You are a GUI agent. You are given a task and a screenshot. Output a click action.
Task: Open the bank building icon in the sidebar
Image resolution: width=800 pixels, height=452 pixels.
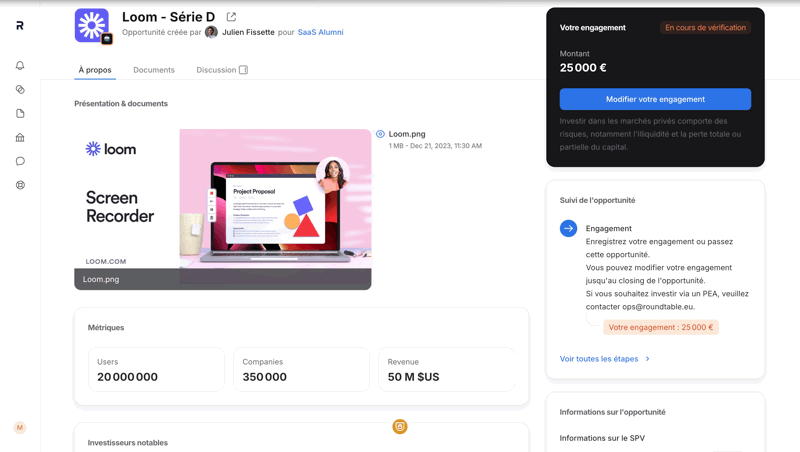coord(20,137)
